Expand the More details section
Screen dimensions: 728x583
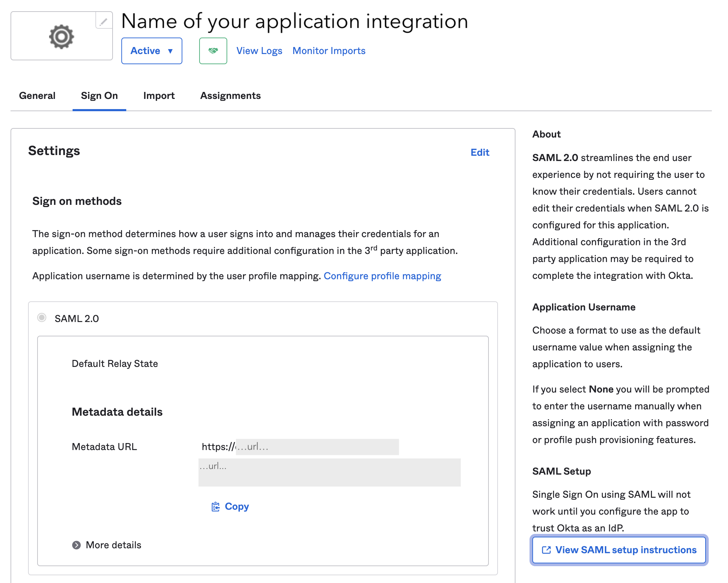click(113, 545)
